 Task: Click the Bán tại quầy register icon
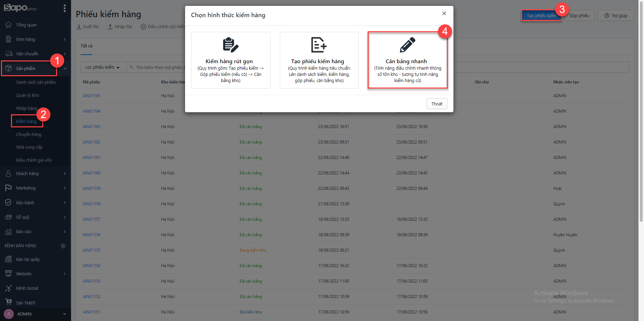tap(9, 259)
